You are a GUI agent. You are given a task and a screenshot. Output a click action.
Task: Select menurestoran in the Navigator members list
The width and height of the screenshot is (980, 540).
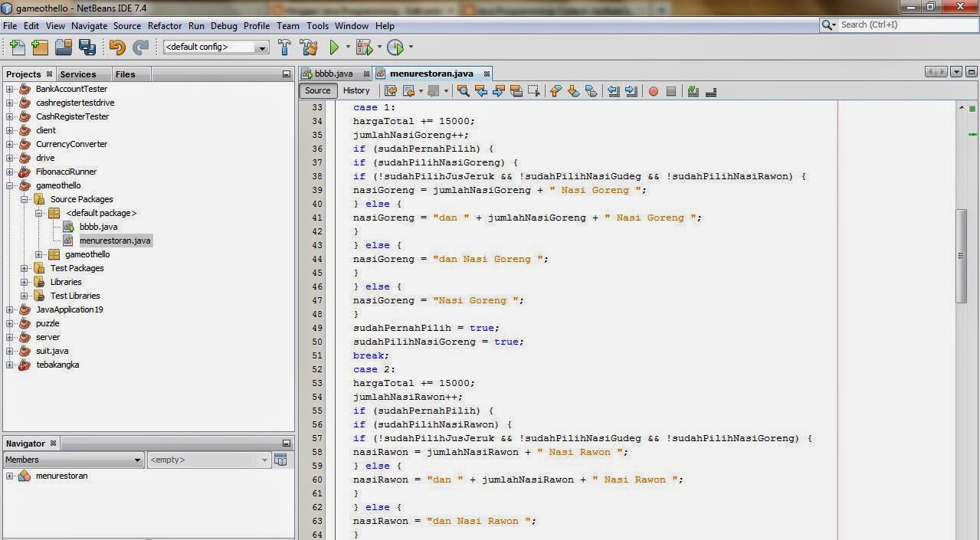point(61,476)
